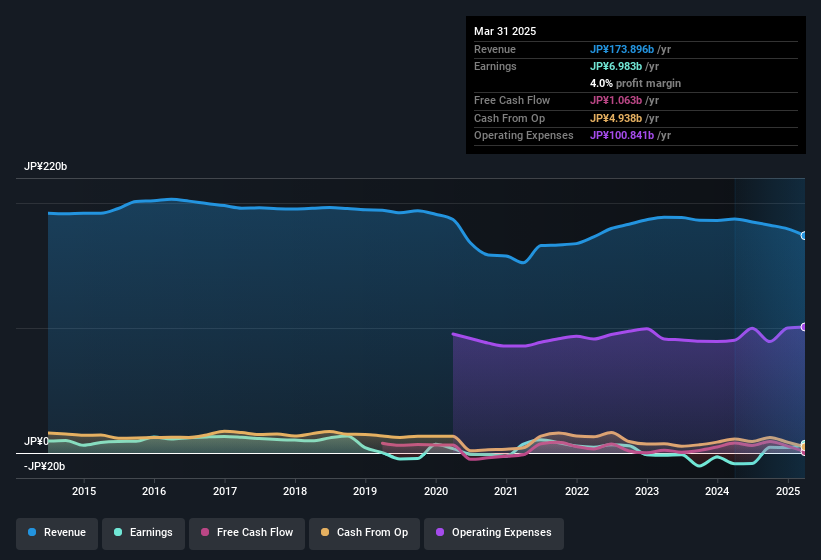Click the JP¥6.983b earnings value

[x=616, y=66]
